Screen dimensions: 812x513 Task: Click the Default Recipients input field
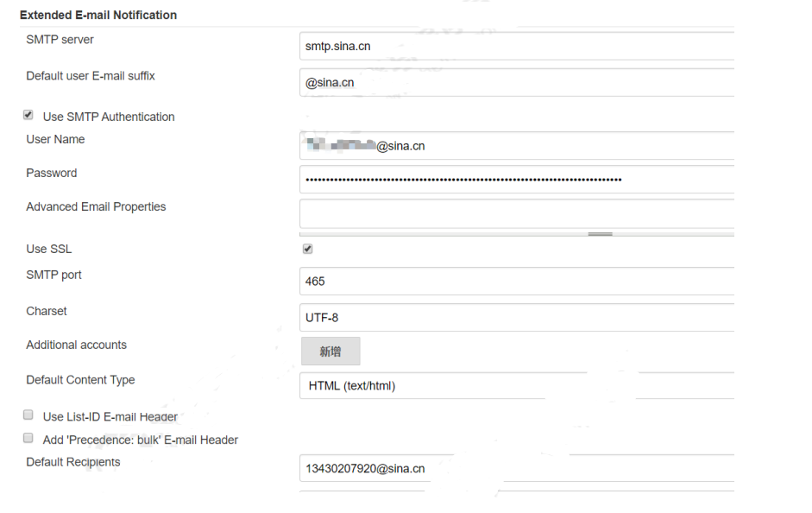pos(517,468)
